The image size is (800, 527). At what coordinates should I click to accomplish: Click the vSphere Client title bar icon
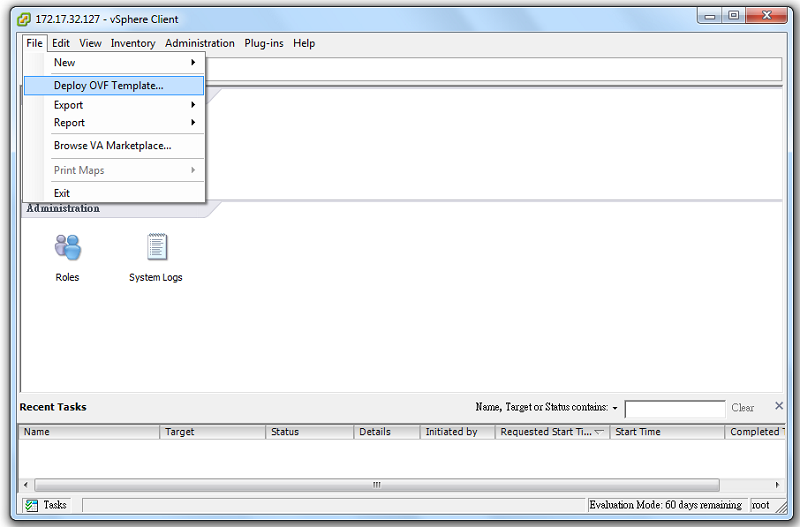[24, 19]
